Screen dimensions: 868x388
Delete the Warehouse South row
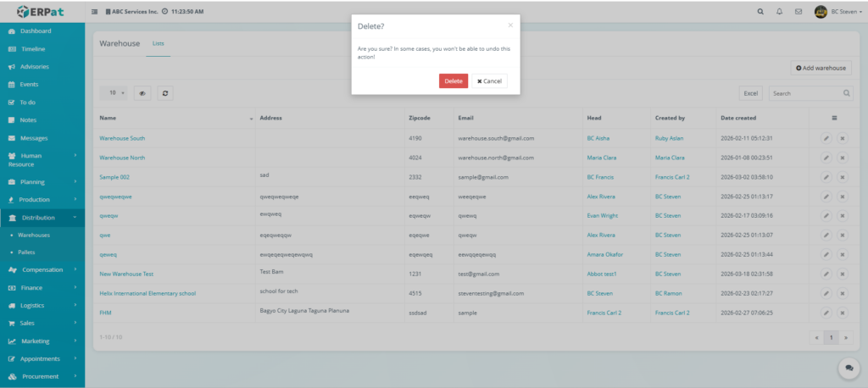(843, 138)
